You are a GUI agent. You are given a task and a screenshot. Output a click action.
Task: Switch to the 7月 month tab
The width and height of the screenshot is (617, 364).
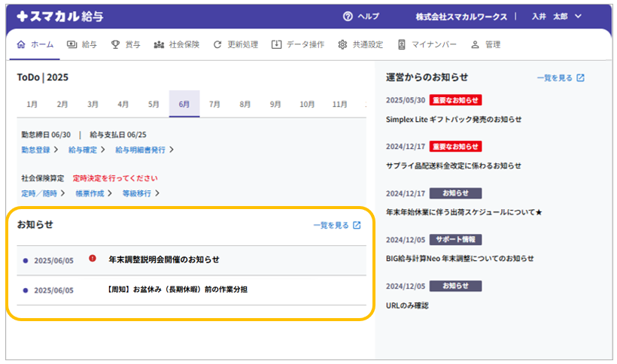coord(214,104)
